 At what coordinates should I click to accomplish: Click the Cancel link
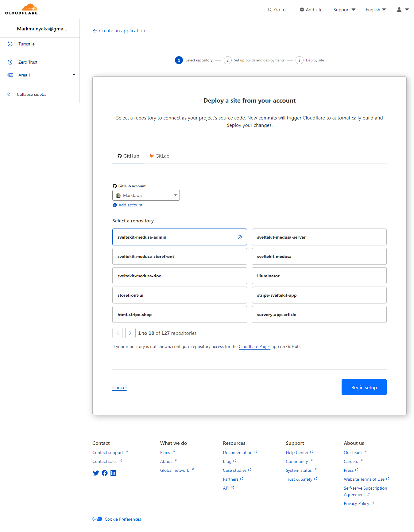click(x=119, y=387)
